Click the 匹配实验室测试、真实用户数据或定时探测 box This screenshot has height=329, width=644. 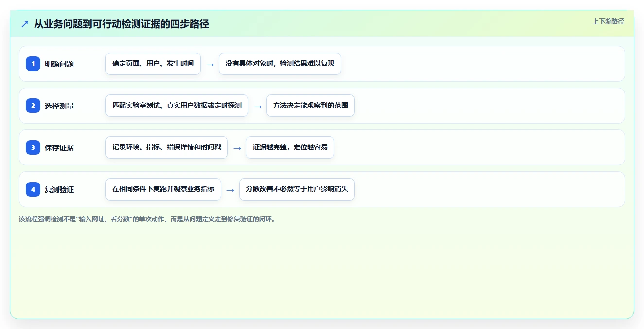[x=177, y=106]
